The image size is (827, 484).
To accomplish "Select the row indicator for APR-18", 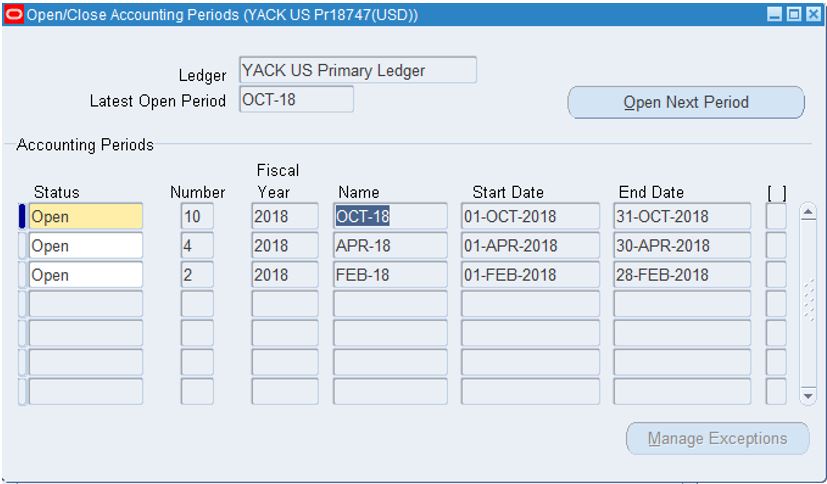I will (22, 246).
